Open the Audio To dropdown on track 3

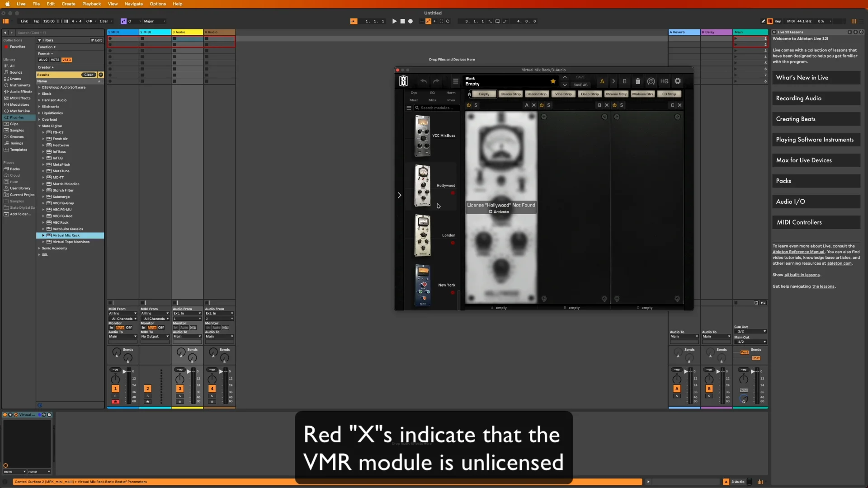pyautogui.click(x=187, y=336)
